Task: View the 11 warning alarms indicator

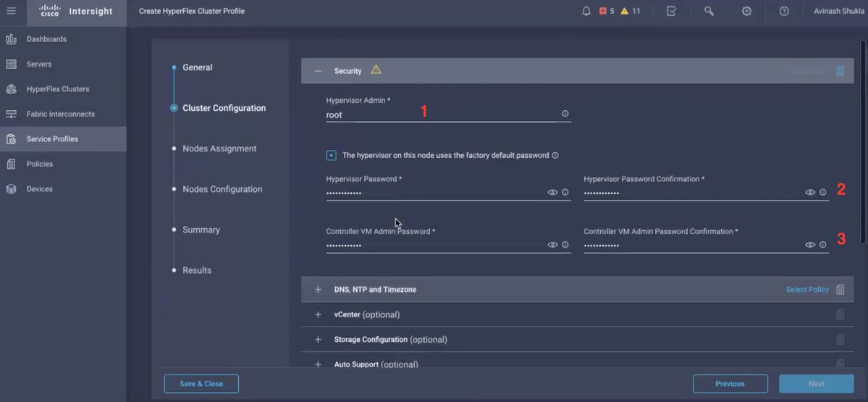Action: coord(630,11)
